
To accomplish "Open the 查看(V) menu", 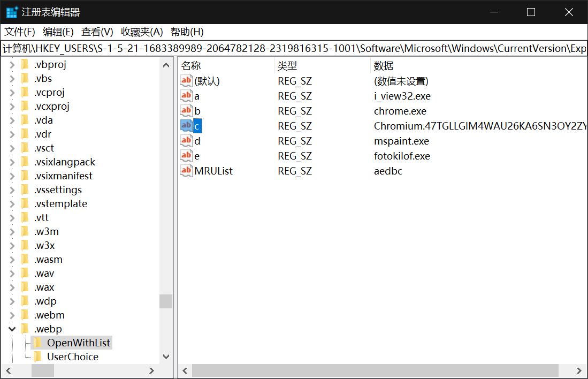I will point(97,32).
